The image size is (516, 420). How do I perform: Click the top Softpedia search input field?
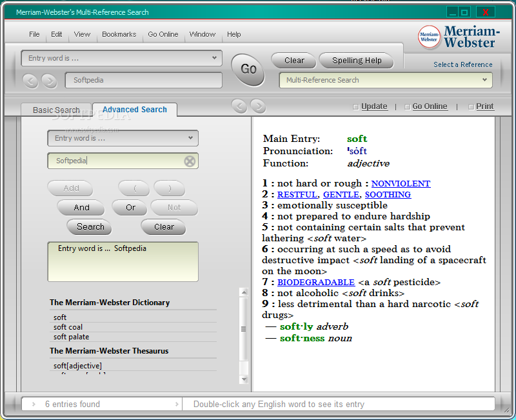[144, 80]
